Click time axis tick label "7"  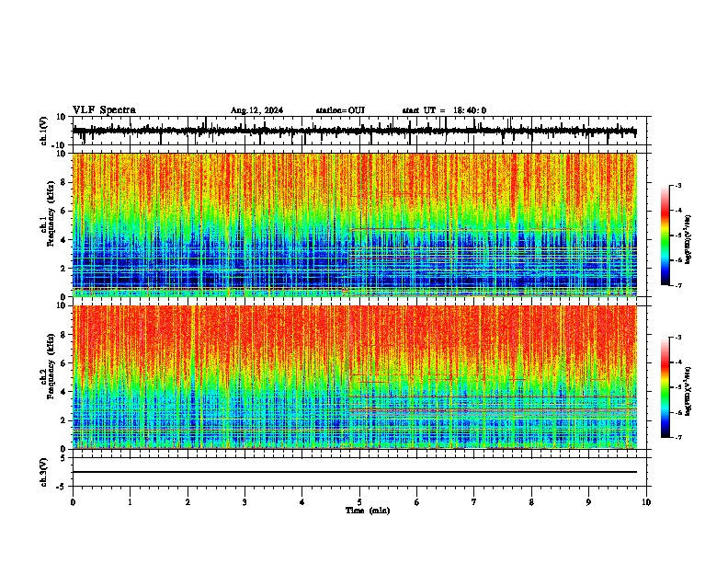474,502
